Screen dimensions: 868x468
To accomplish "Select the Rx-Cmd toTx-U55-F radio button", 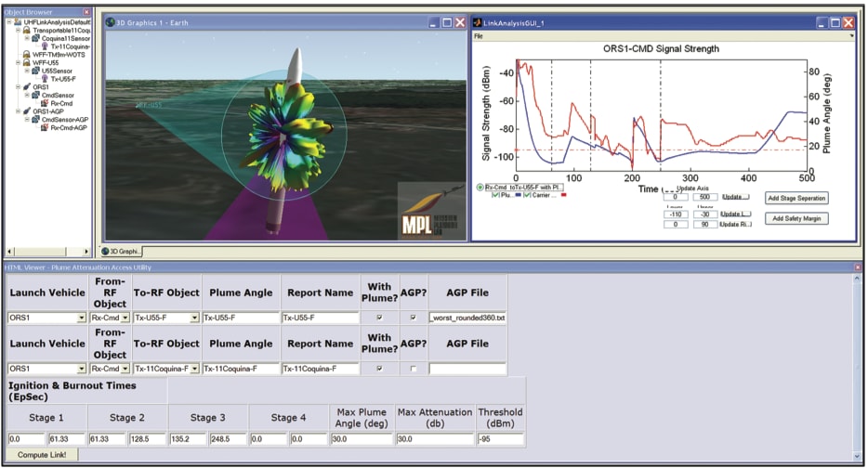I will point(480,188).
